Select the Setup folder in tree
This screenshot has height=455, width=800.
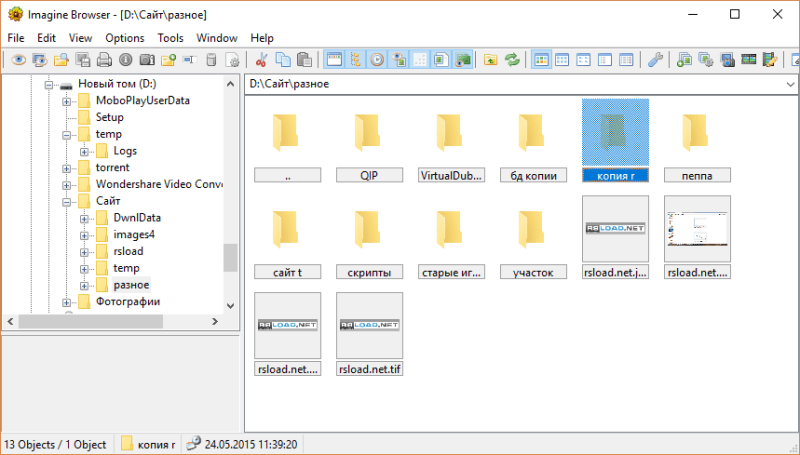pyautogui.click(x=110, y=117)
